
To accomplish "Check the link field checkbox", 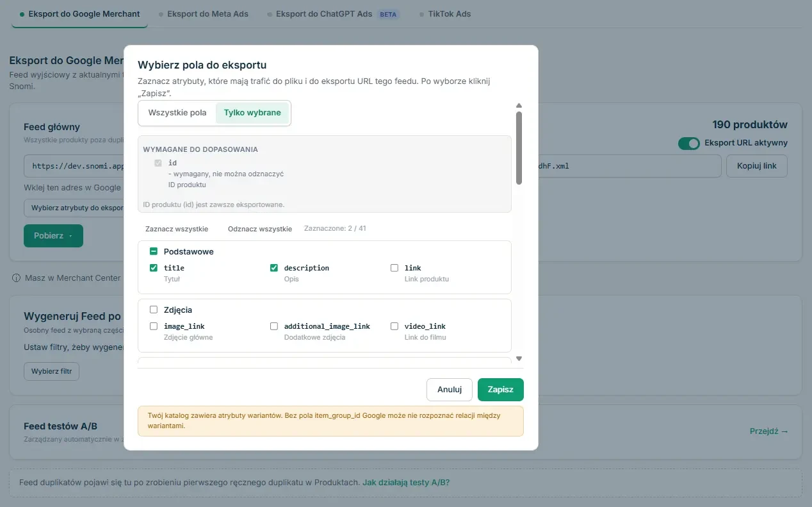I will [x=394, y=268].
